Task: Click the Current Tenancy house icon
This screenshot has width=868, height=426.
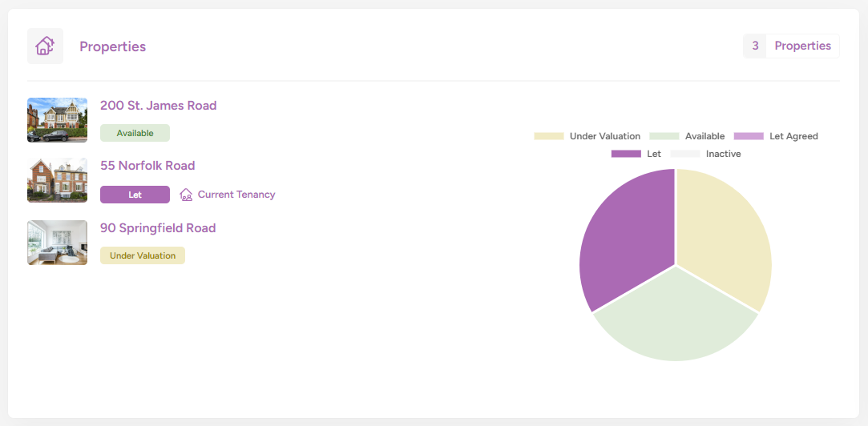Action: (x=186, y=195)
